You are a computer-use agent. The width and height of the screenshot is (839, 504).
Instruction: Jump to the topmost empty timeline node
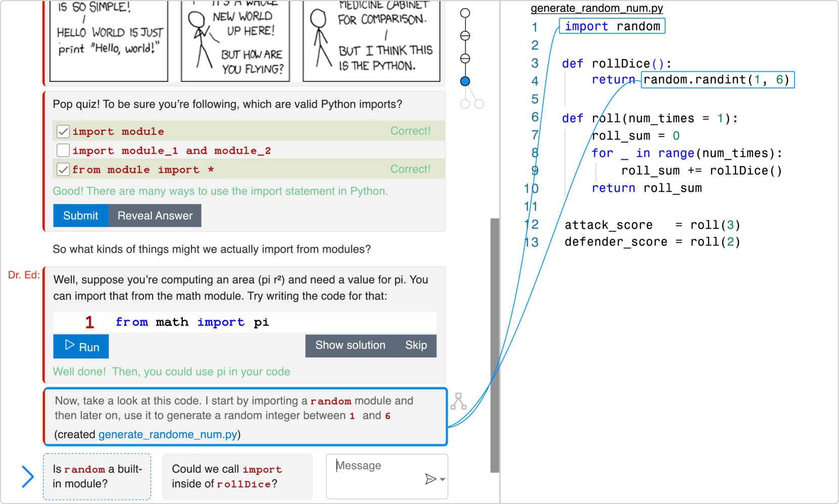pyautogui.click(x=465, y=13)
